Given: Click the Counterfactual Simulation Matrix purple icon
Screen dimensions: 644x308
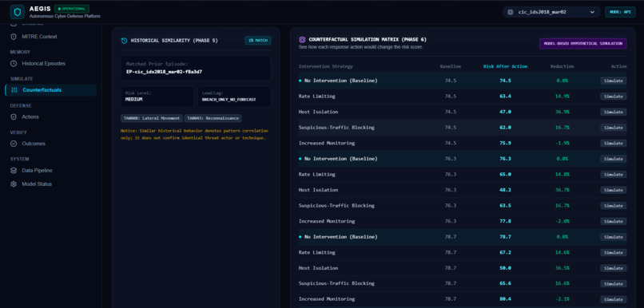Looking at the screenshot, I should click(x=302, y=40).
